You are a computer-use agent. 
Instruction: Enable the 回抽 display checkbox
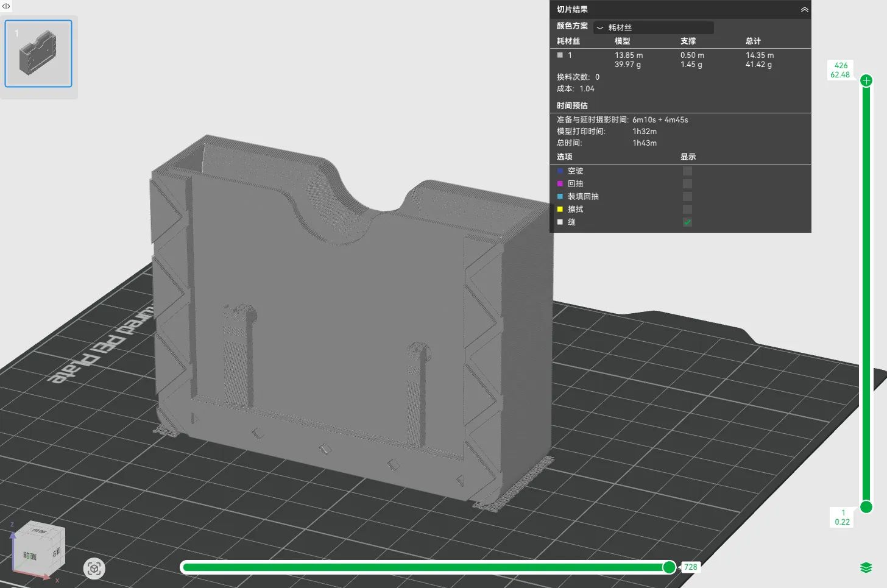tap(687, 184)
